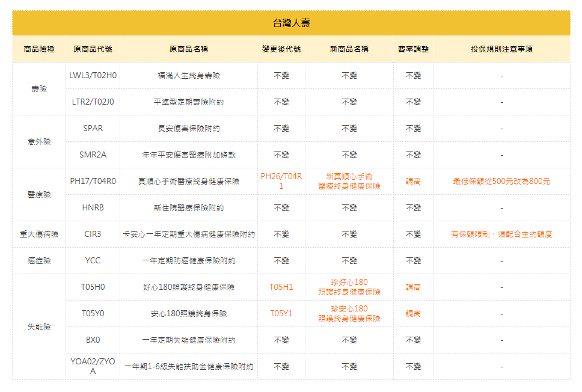Click the 台灣人壽 table title
Viewport: 582px width, 392px height.
[292, 23]
